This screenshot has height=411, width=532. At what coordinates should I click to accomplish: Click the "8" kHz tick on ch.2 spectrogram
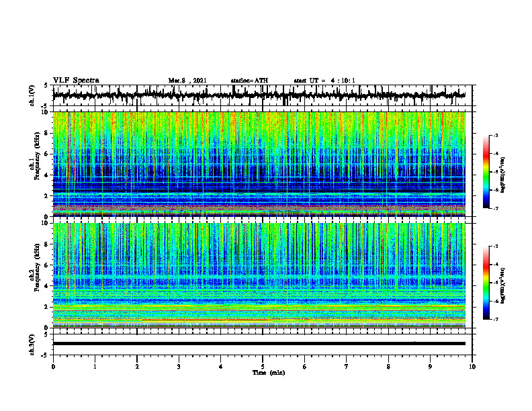47,244
